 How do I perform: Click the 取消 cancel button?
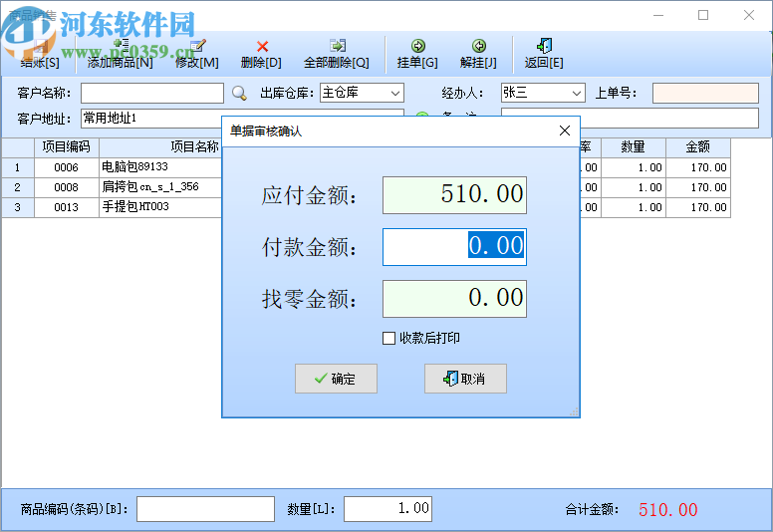pos(465,379)
